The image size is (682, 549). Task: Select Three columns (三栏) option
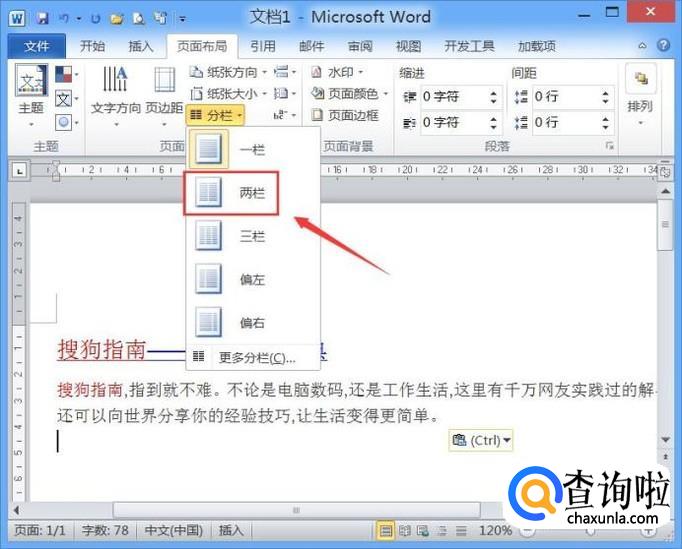[253, 236]
